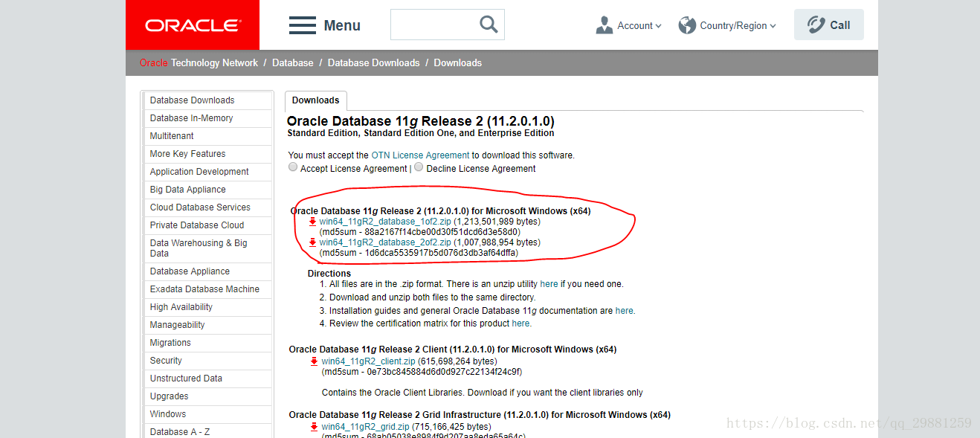Click the Country/Region globe icon
Image resolution: width=980 pixels, height=438 pixels.
point(687,25)
